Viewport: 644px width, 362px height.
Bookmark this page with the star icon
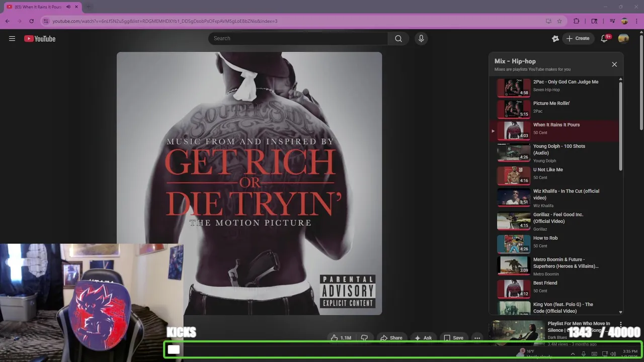[559, 21]
